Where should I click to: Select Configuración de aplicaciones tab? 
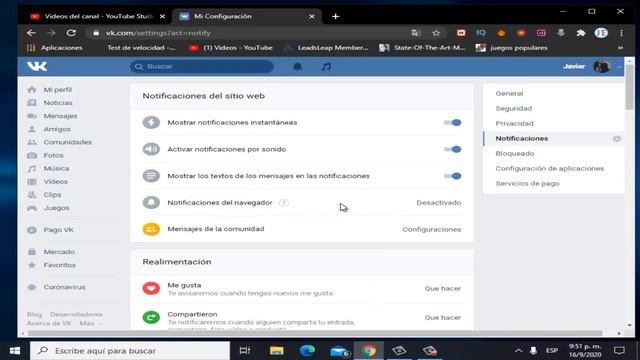pos(549,168)
